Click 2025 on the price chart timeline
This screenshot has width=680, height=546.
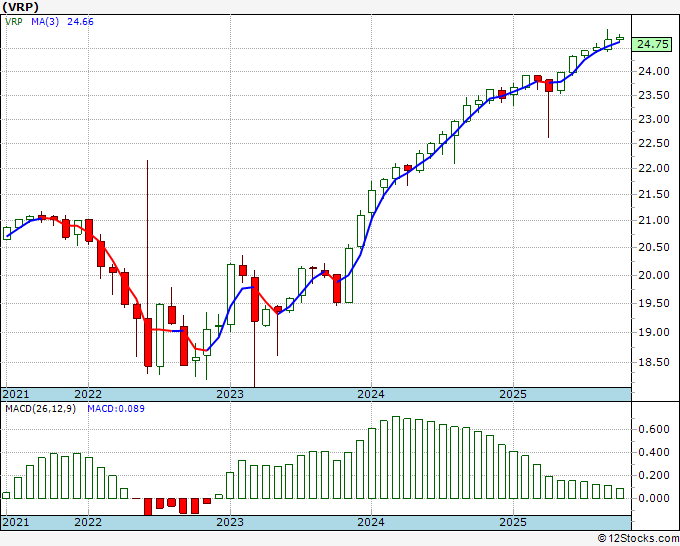pos(513,394)
